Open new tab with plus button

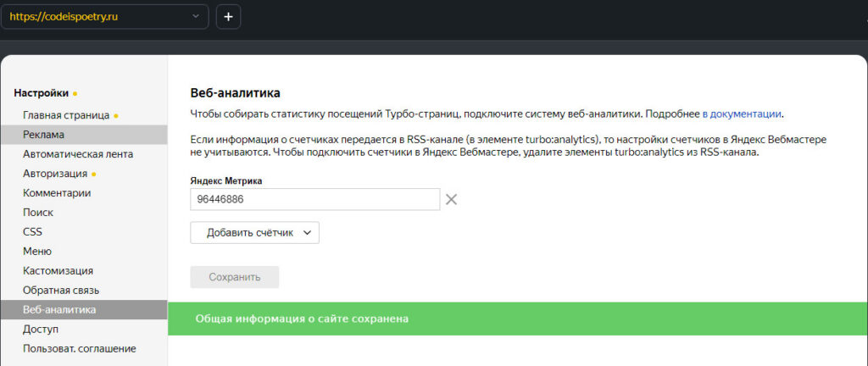[229, 16]
